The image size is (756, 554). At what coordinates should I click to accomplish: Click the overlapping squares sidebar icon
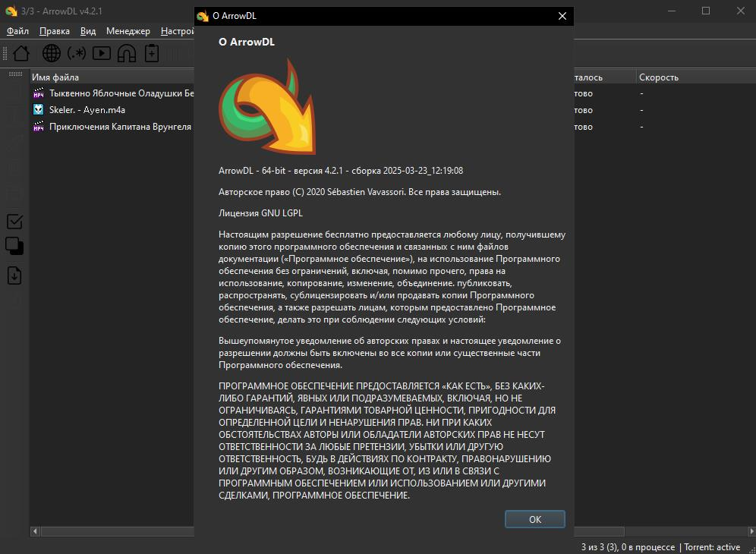point(14,246)
